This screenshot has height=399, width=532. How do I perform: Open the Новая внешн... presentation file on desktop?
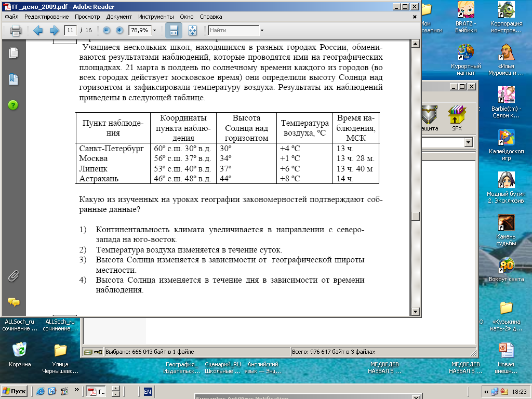(x=506, y=358)
